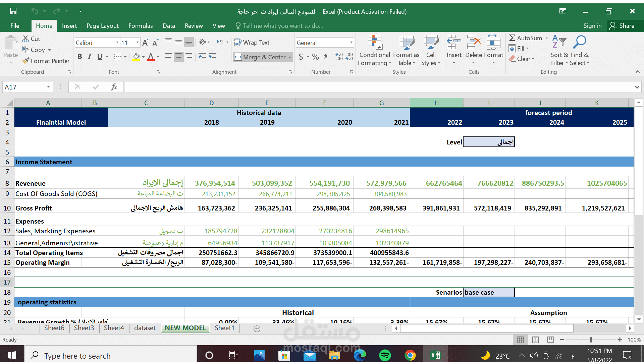Screen dimensions: 644x362
Task: Open the dataset sheet tab
Action: tap(145, 328)
